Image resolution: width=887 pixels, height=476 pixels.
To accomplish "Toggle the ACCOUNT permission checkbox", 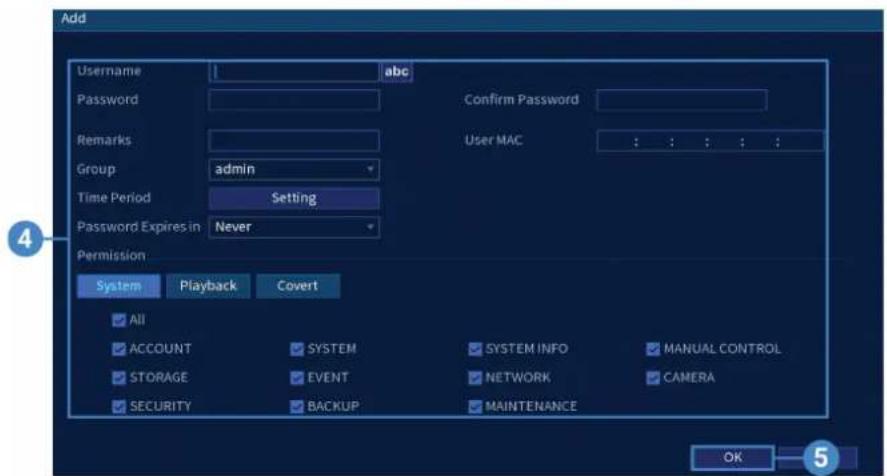I will [x=119, y=349].
